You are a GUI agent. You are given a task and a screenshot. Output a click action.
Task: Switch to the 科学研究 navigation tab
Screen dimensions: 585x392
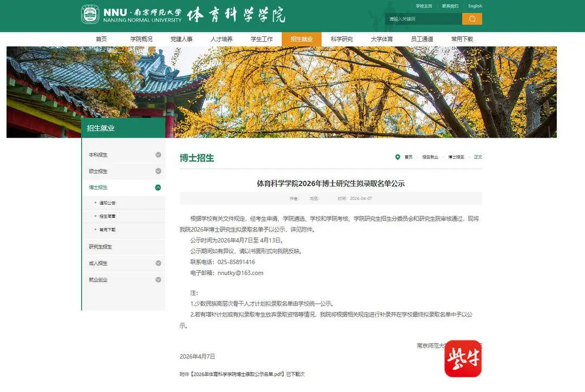pos(341,38)
